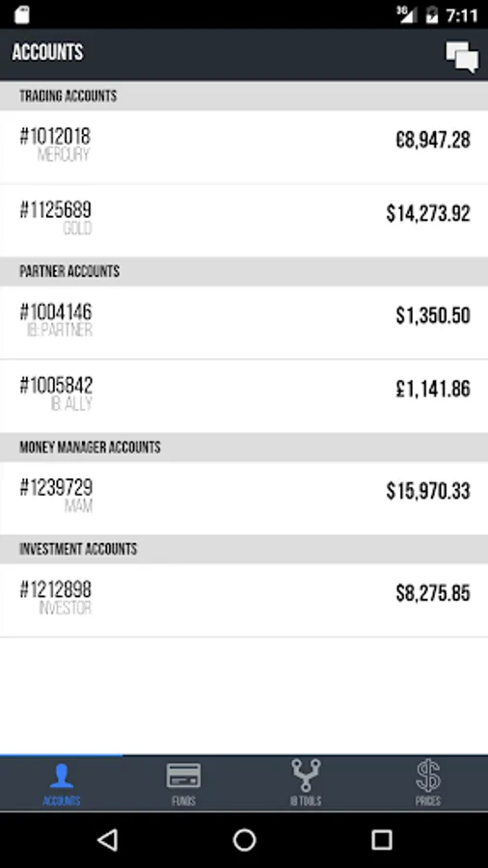The height and width of the screenshot is (868, 488).
Task: Open the Funds card icon
Action: [x=183, y=775]
